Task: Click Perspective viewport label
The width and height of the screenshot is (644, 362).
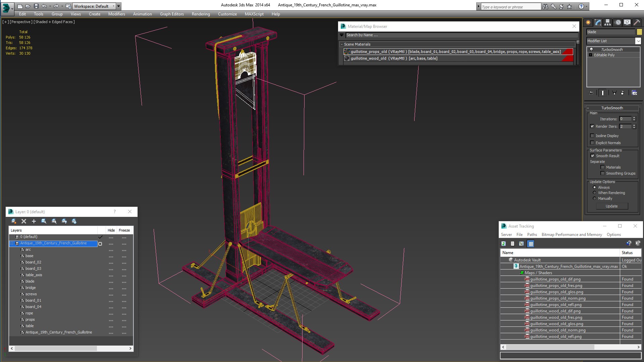Action: 21,22
